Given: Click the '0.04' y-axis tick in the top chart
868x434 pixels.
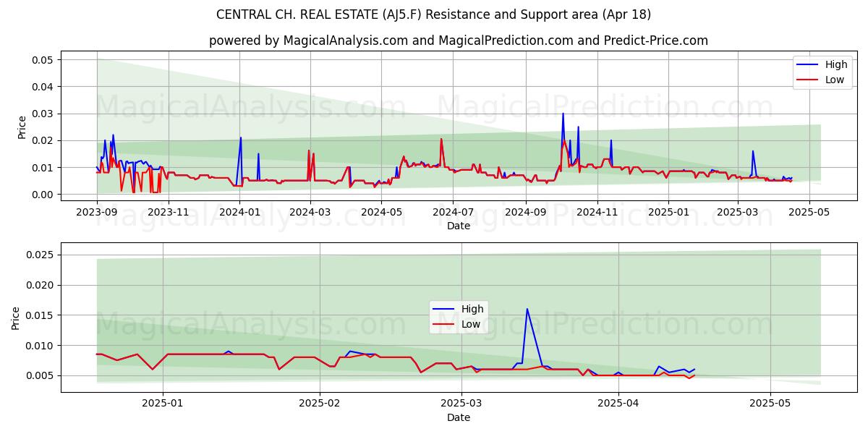Looking at the screenshot, I should coord(44,87).
